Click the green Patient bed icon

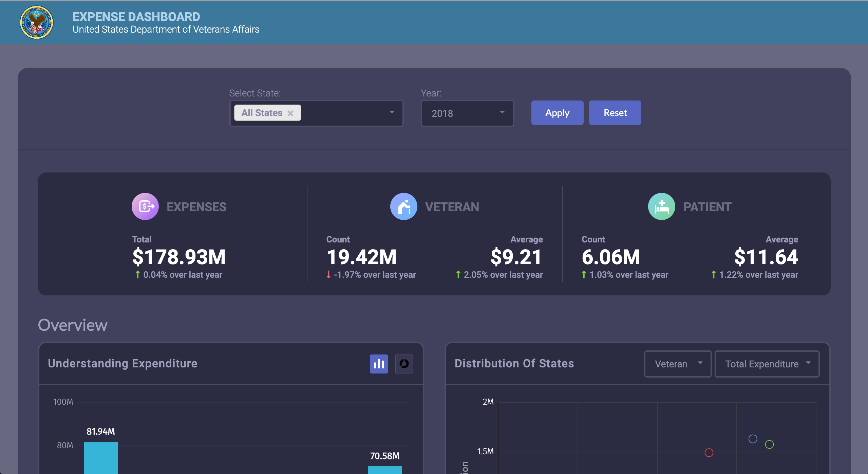click(x=661, y=206)
